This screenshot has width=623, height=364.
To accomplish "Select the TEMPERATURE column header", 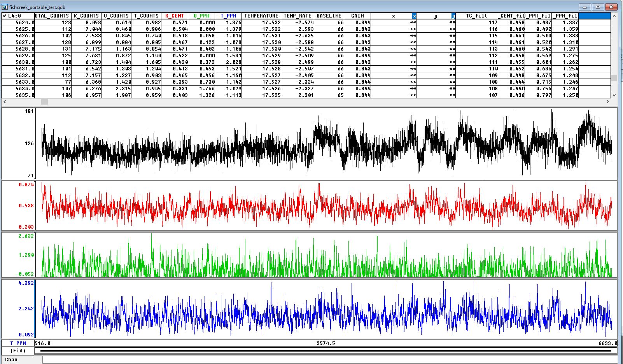I will click(261, 16).
